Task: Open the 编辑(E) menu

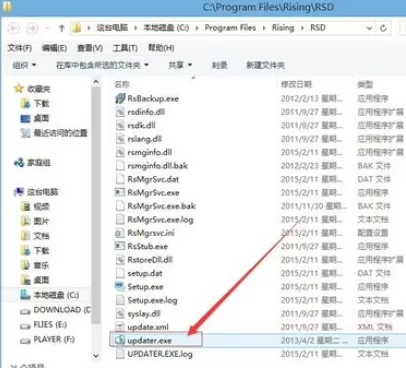Action: point(54,48)
